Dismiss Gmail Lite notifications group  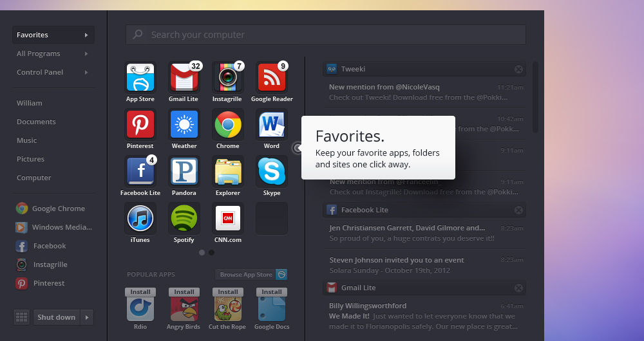tap(518, 288)
